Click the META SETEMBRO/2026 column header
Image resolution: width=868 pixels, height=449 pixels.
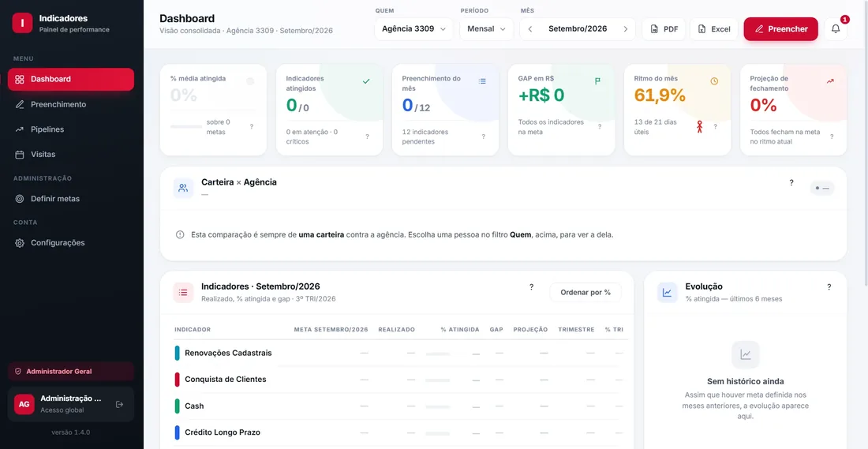pos(331,329)
